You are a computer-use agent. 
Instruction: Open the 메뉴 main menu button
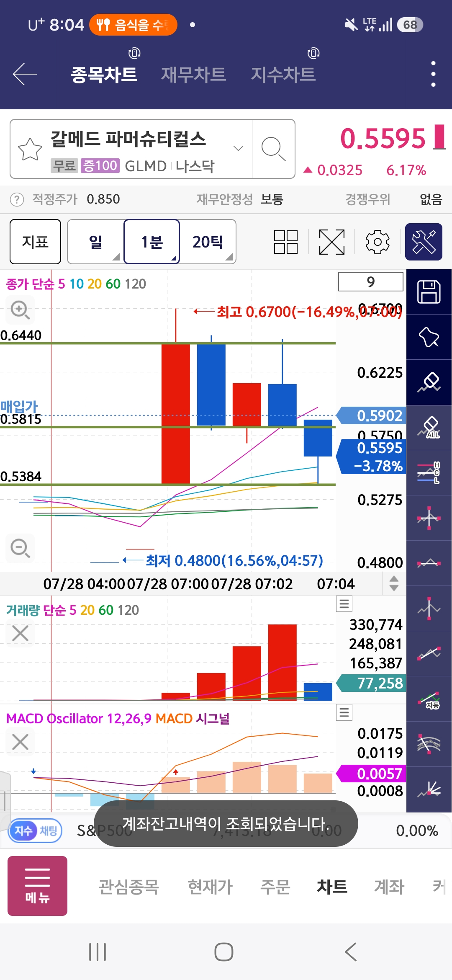(x=37, y=886)
